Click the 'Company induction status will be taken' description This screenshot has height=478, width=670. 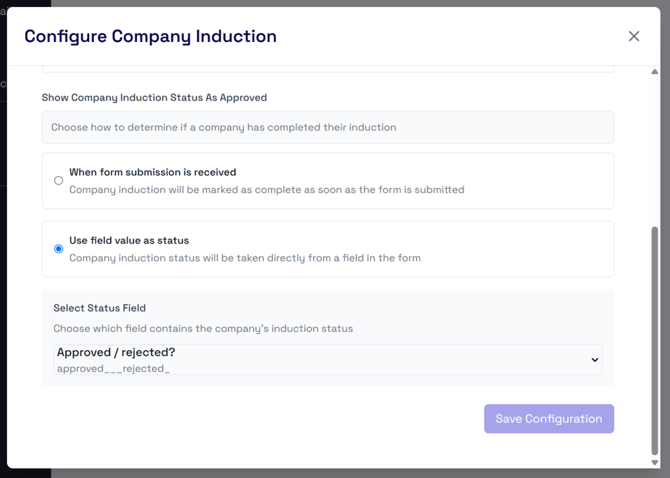245,258
